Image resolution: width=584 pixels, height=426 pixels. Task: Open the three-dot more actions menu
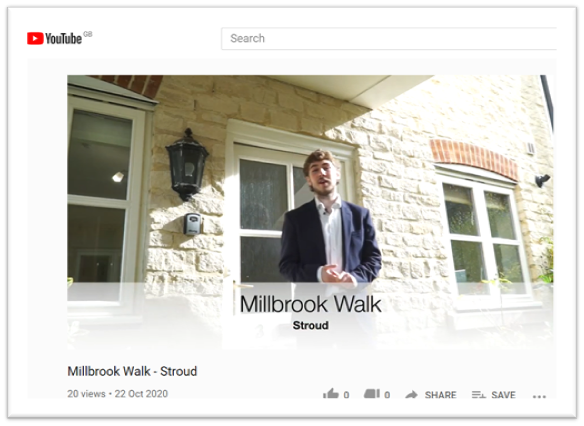pyautogui.click(x=539, y=397)
